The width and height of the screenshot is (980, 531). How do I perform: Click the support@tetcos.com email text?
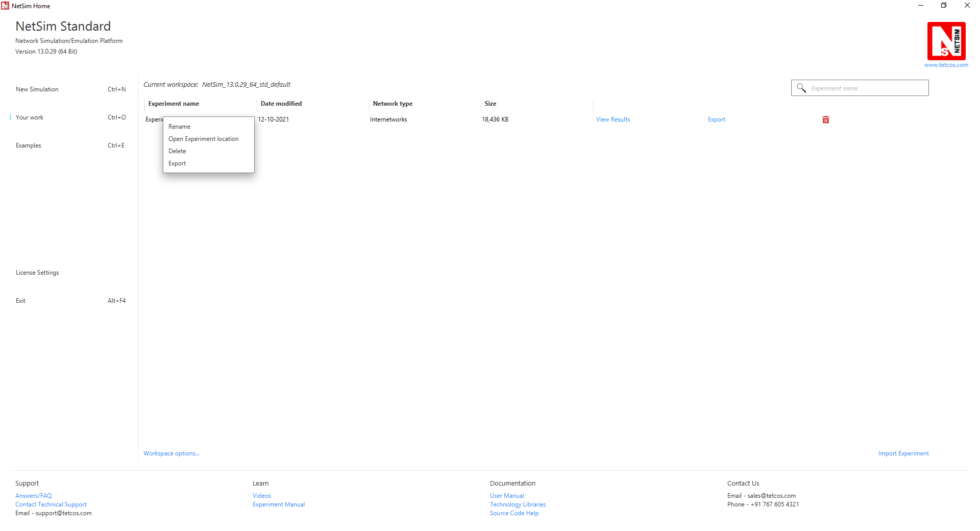(63, 513)
